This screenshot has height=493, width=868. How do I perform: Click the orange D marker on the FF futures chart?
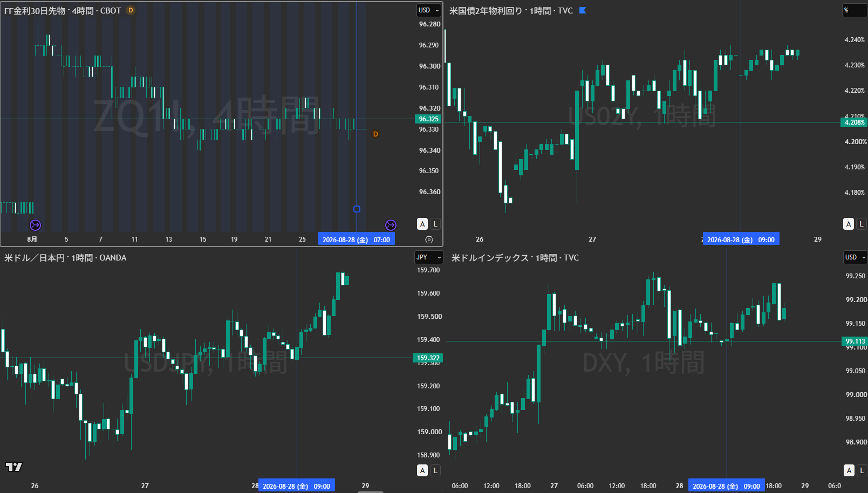point(375,134)
